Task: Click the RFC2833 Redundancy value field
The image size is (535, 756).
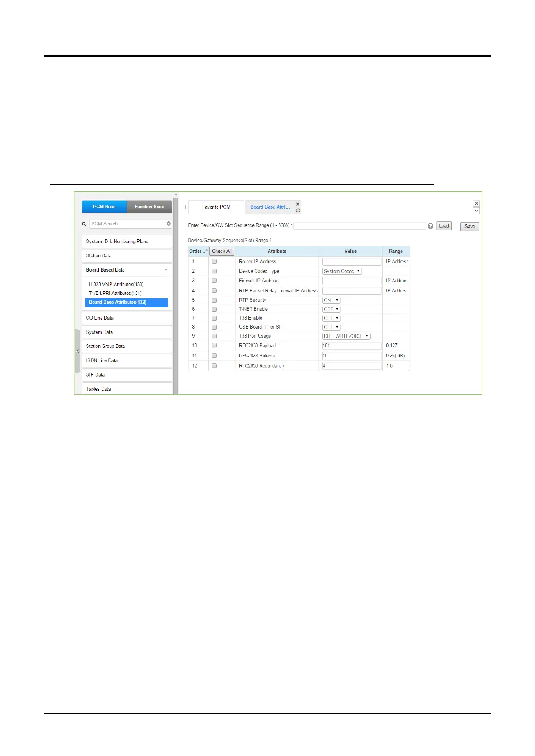Action: (x=352, y=366)
